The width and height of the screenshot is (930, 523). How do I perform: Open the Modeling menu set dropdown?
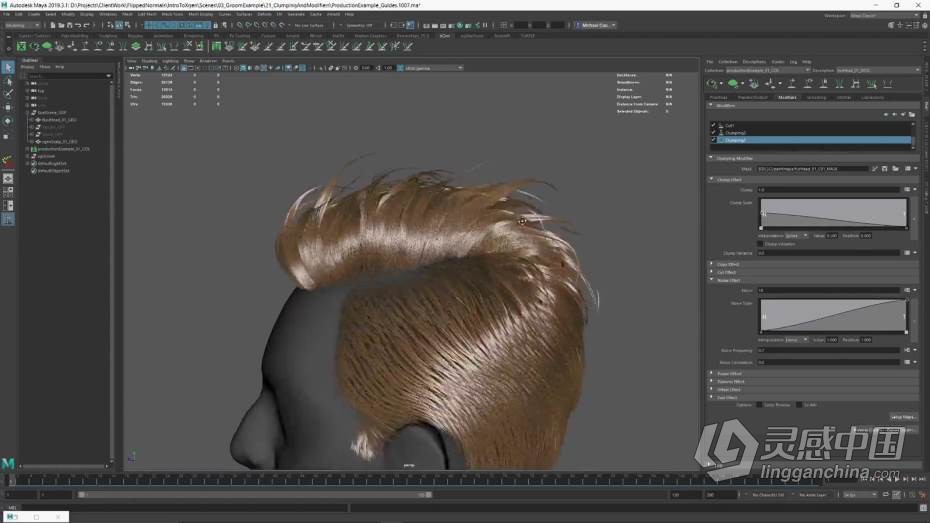(x=22, y=25)
